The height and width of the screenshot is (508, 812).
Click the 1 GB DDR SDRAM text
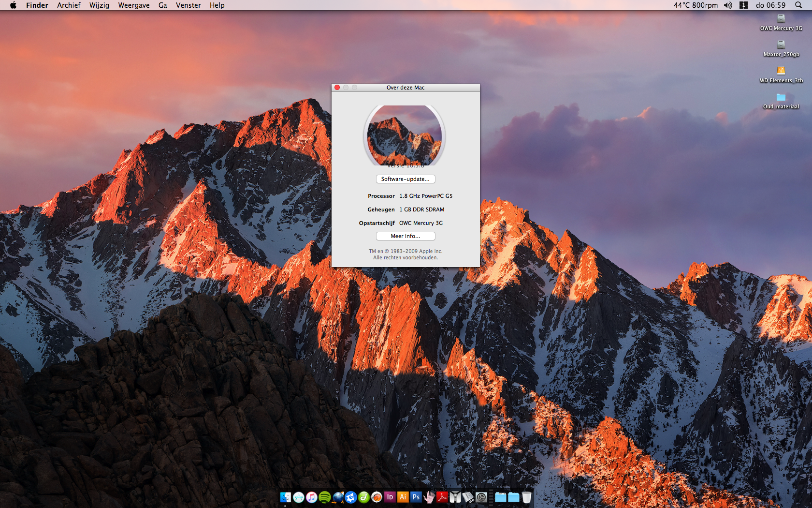pyautogui.click(x=421, y=209)
